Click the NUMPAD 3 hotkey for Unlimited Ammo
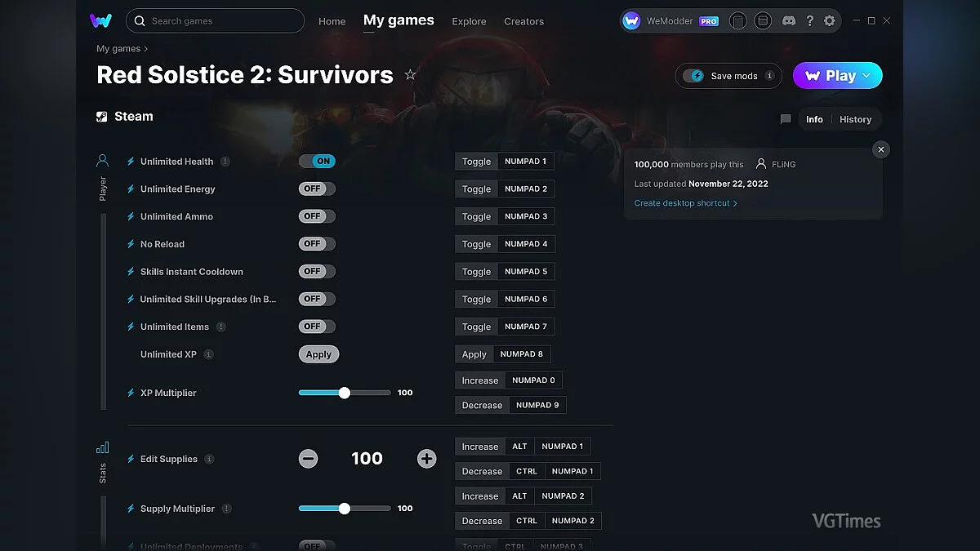This screenshot has height=551, width=980. click(526, 216)
